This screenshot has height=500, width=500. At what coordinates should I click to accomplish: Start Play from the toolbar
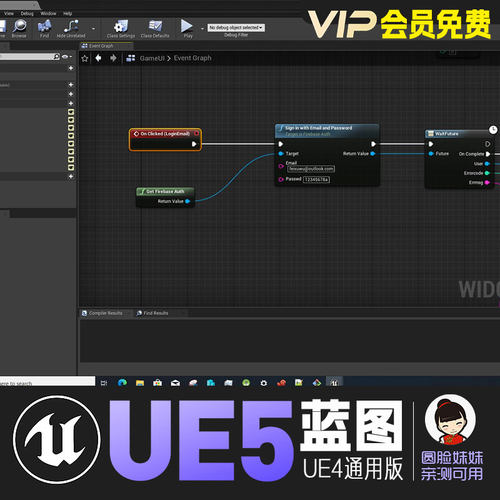(187, 28)
